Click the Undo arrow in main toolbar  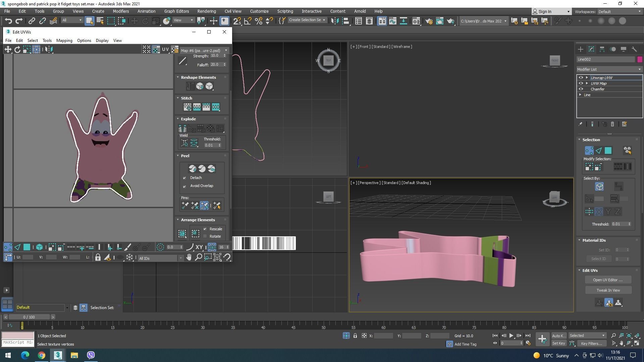8,21
